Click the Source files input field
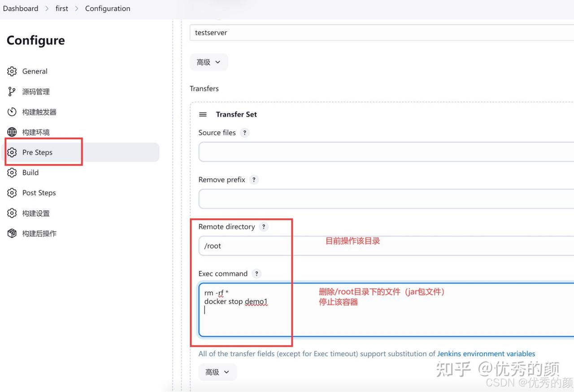Viewport: 574px width, 392px height. pos(386,152)
